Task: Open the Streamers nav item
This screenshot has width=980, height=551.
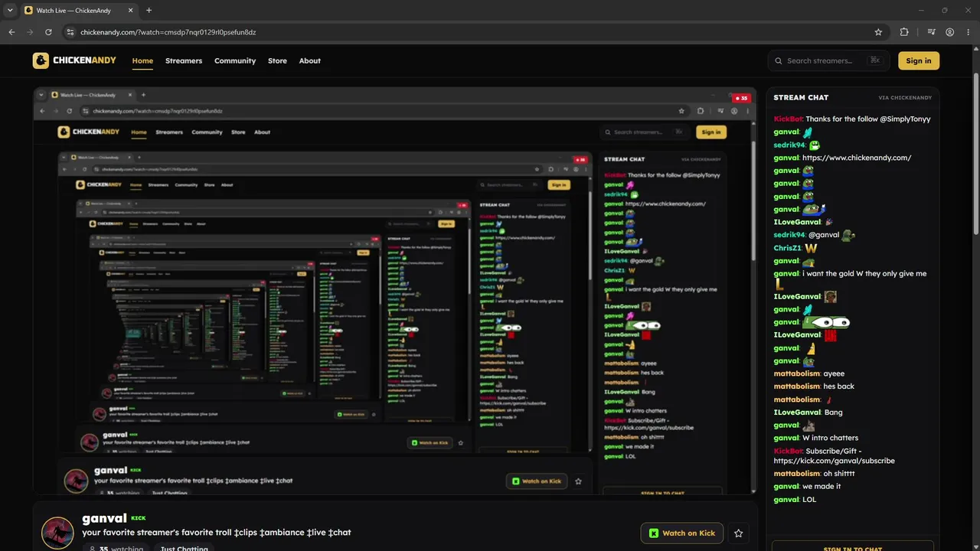Action: (184, 60)
